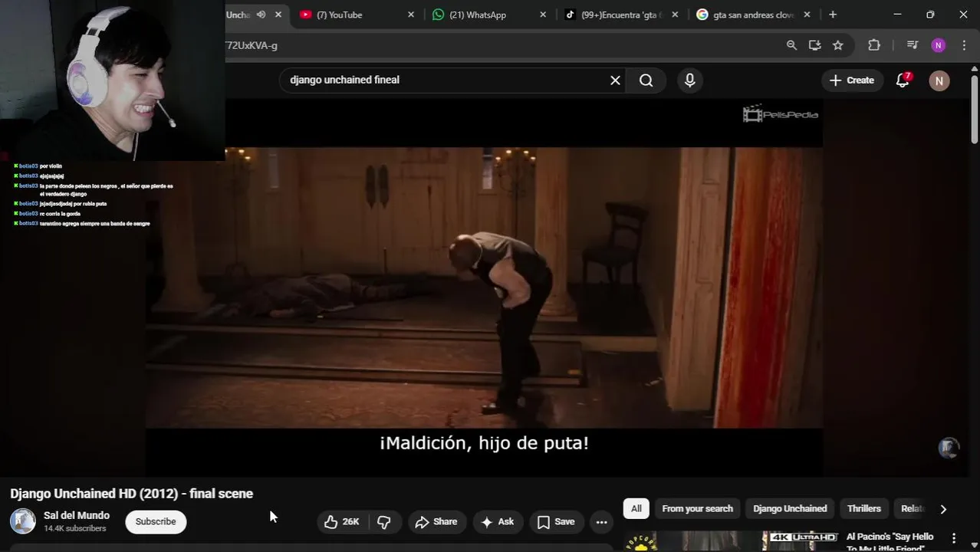The image size is (980, 552).
Task: Start voice search with the microphone icon
Action: (690, 80)
